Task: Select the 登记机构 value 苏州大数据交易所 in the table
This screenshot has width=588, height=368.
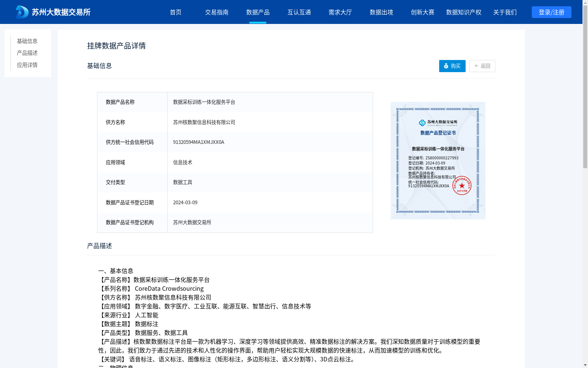Action: [192, 222]
